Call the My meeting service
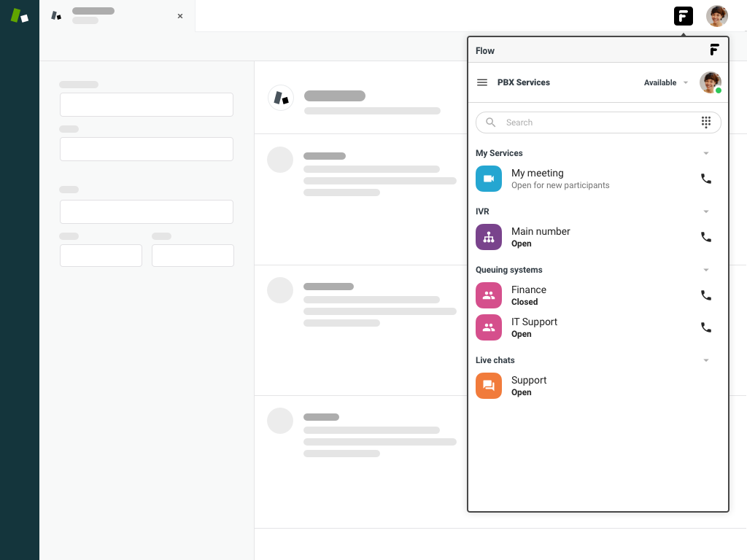The width and height of the screenshot is (747, 560). pos(705,179)
